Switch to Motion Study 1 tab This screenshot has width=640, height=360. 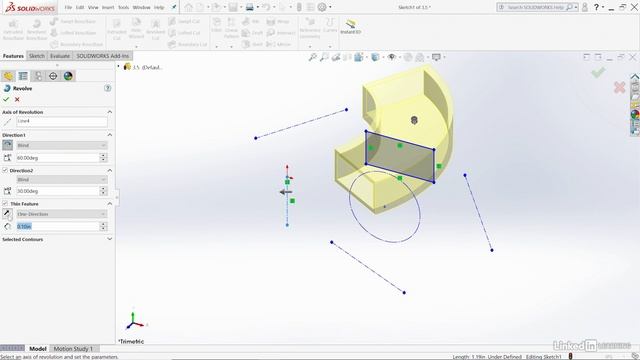click(x=73, y=349)
